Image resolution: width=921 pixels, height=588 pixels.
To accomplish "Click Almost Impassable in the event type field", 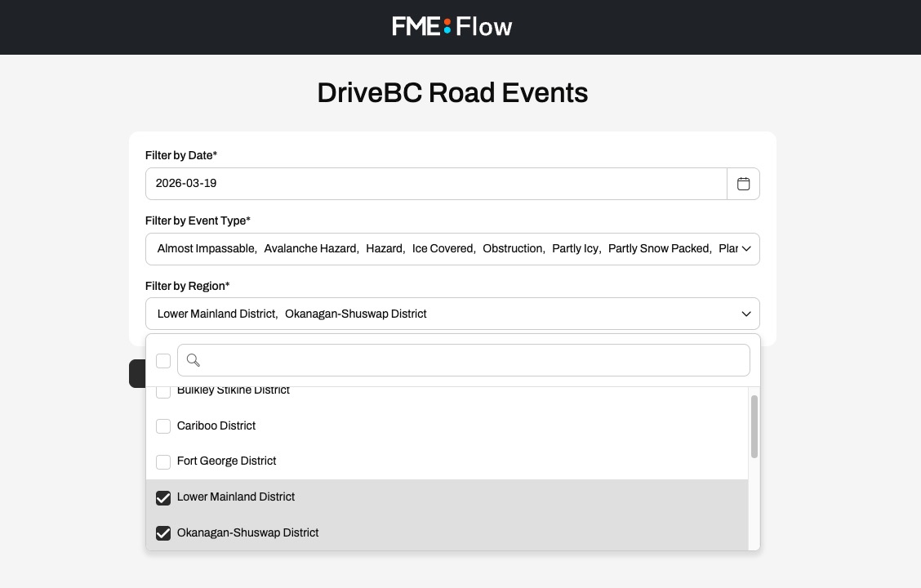I will point(206,248).
